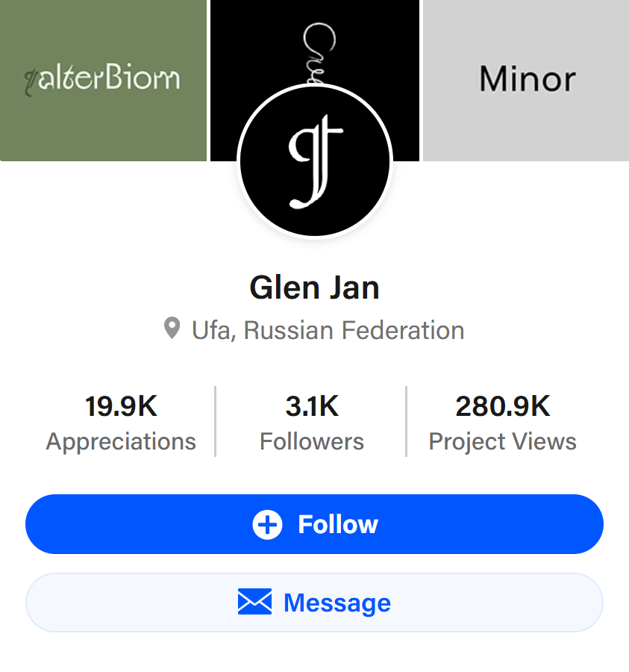This screenshot has width=629, height=672.
Task: Click the location pin icon
Action: pos(172,329)
